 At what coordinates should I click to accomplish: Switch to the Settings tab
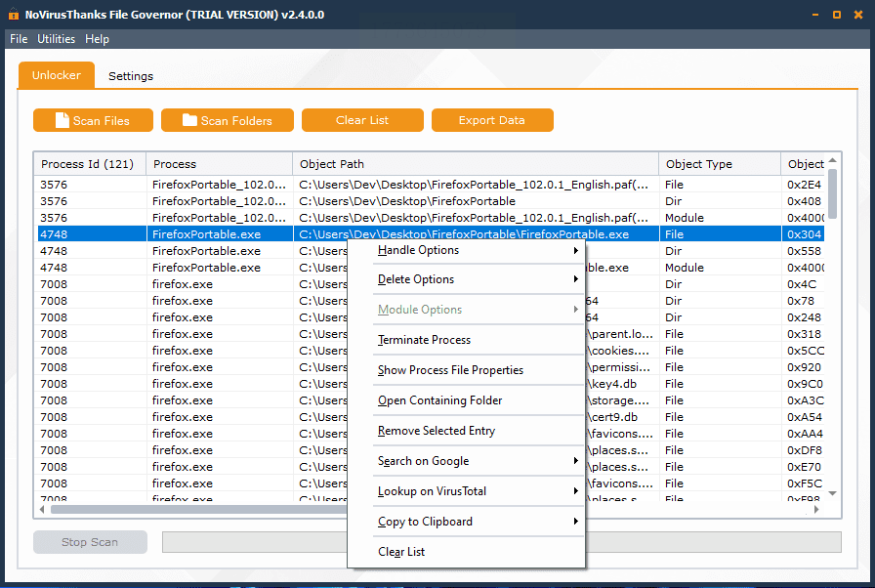(131, 76)
